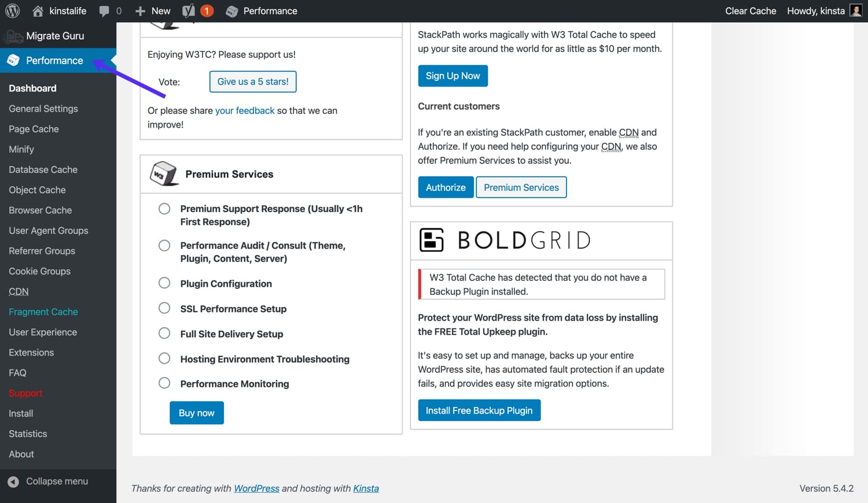Click the comments bubble icon

pyautogui.click(x=104, y=11)
